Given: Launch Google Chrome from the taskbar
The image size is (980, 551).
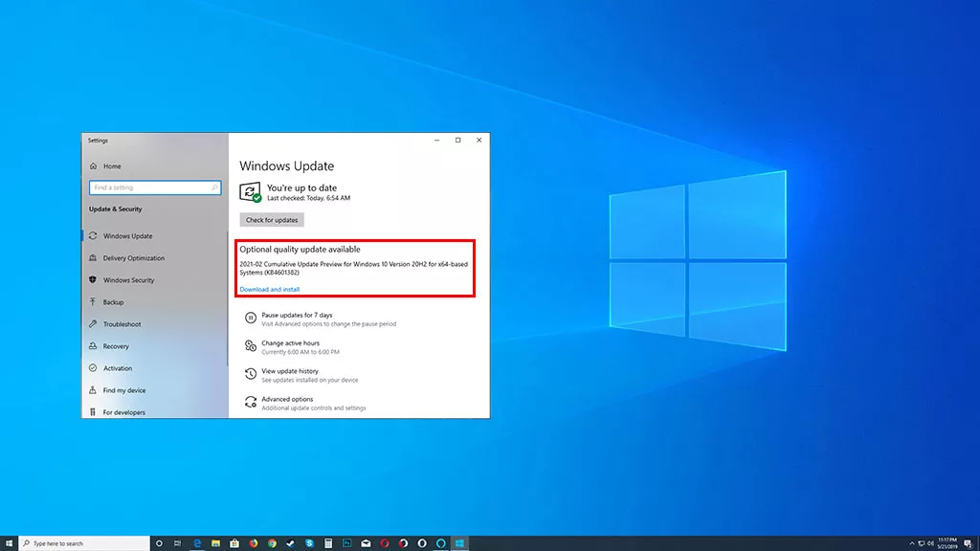Looking at the screenshot, I should click(272, 543).
